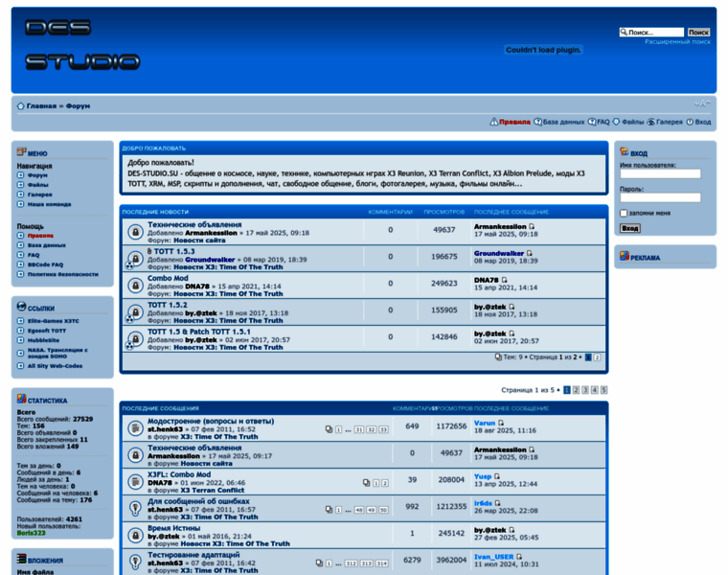The image size is (728, 575).
Task: Open newest user Boris323 profile
Action: click(31, 533)
